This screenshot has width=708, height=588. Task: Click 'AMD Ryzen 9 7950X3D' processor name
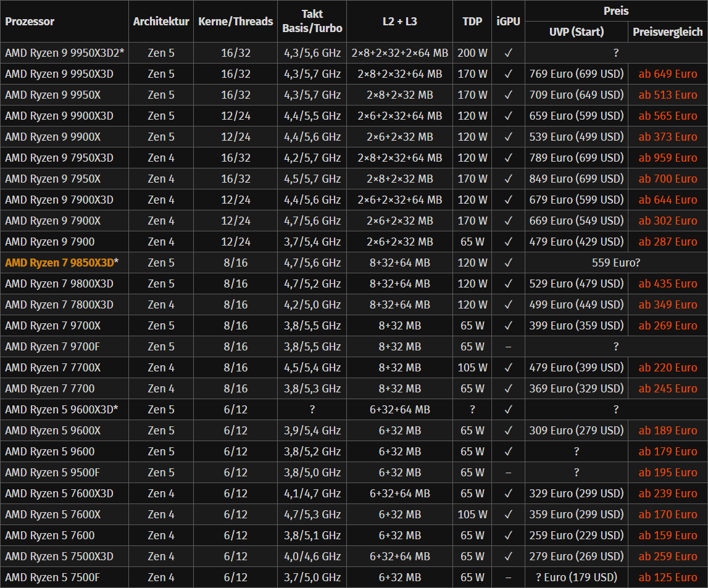[x=59, y=158]
